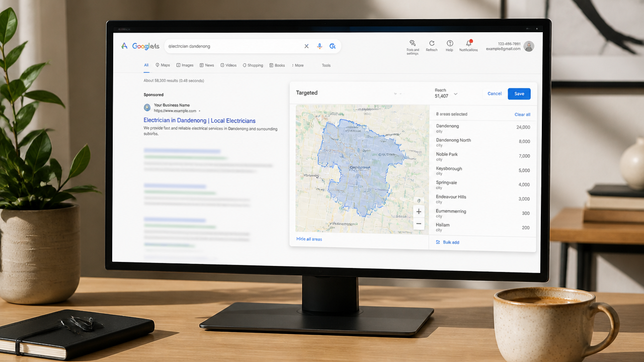Open Tools and settings
The image size is (644, 362).
(413, 47)
